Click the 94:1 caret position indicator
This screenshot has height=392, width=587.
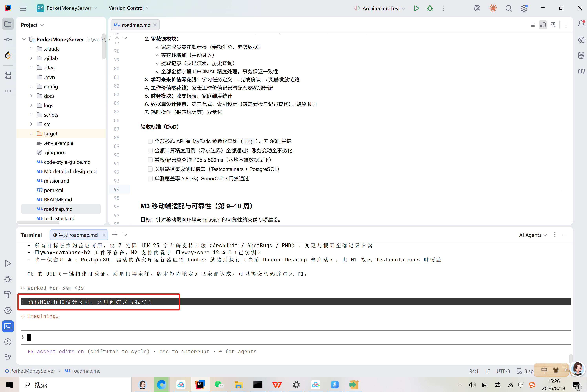pos(474,371)
